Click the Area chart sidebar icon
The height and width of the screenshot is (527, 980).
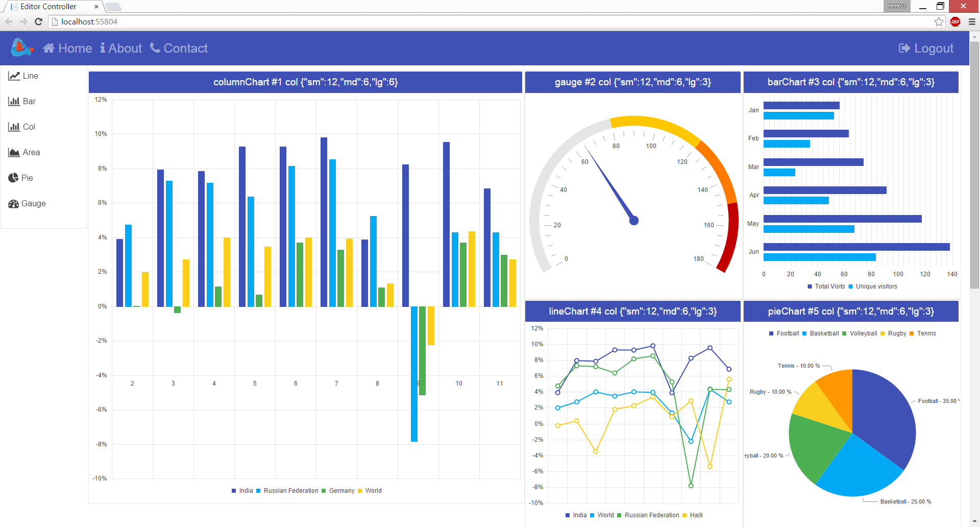click(x=14, y=152)
